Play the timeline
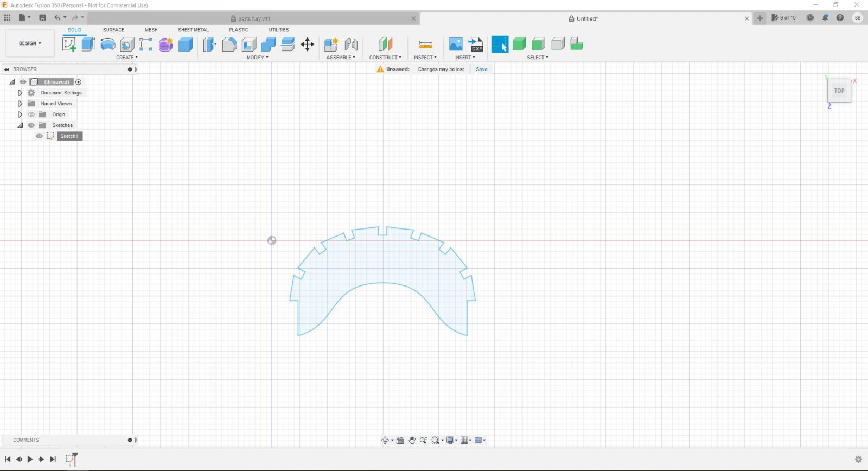The height and width of the screenshot is (471, 868). point(30,459)
